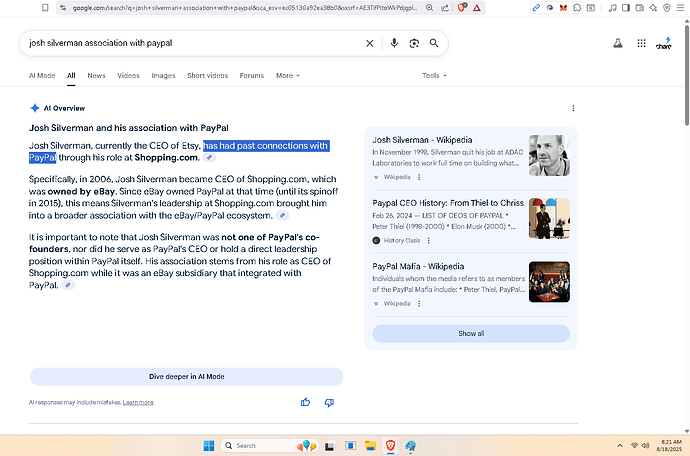Switch to Forums tab
This screenshot has height=456, width=690.
(252, 76)
